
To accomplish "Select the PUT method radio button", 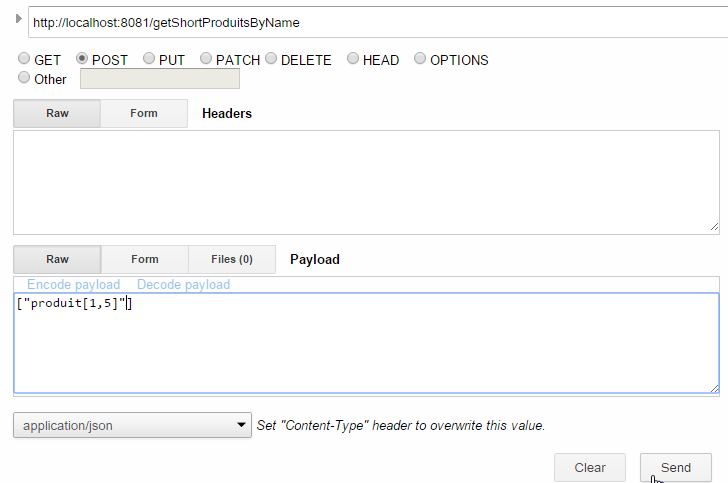I will [149, 60].
